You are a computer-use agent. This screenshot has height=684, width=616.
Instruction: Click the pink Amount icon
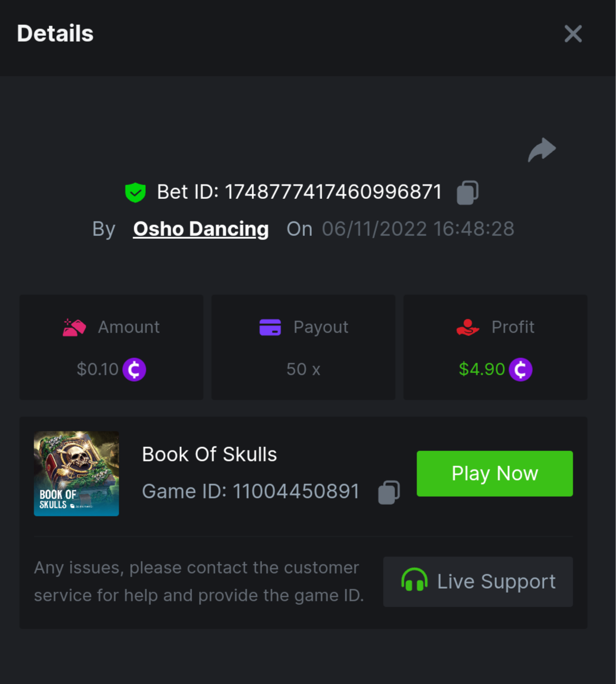click(x=75, y=327)
